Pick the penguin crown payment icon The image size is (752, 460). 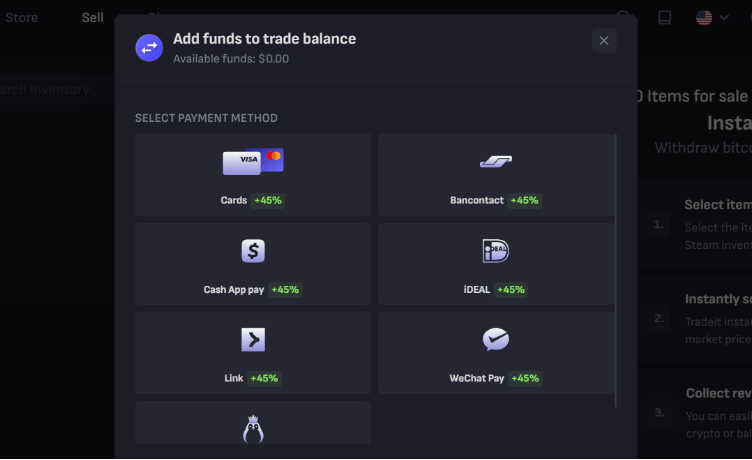(x=253, y=429)
